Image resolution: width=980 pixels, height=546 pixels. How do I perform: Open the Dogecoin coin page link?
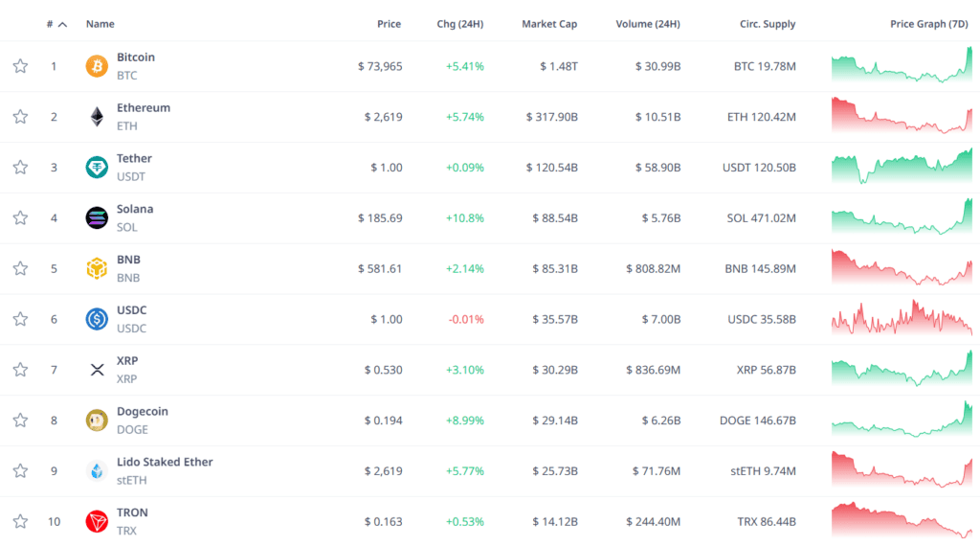click(x=143, y=412)
